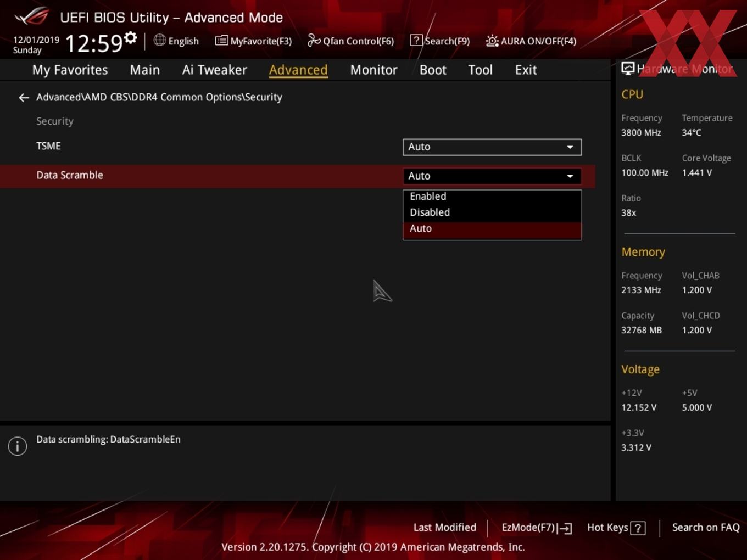747x560 pixels.
Task: Collapse the Data Scramble dropdown
Action: tap(492, 176)
